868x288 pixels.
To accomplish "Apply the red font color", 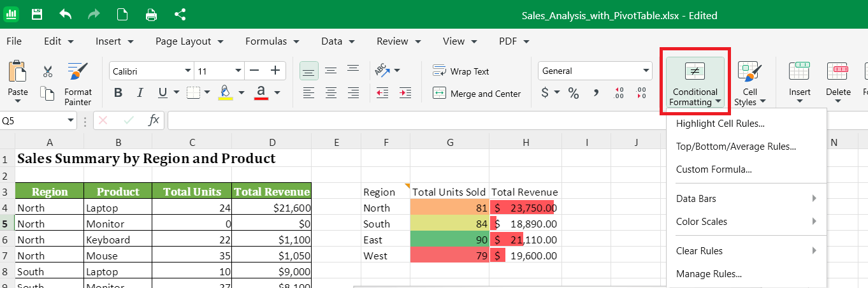I will pyautogui.click(x=260, y=93).
